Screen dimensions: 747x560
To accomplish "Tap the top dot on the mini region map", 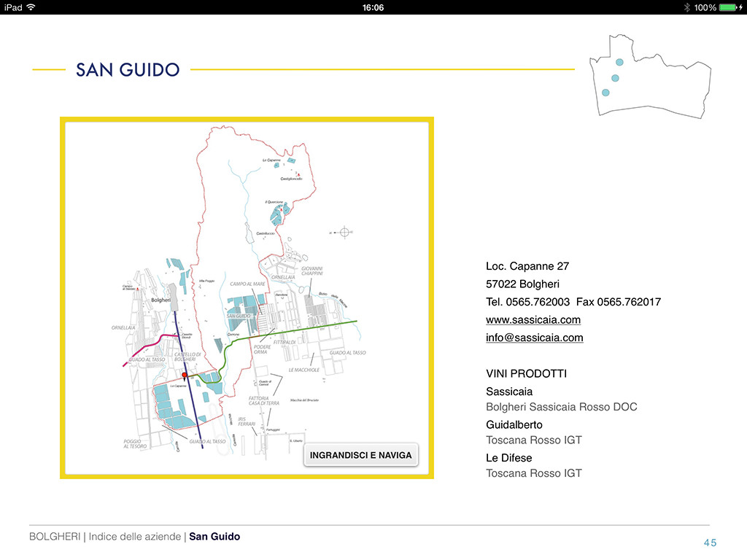I will pos(619,63).
